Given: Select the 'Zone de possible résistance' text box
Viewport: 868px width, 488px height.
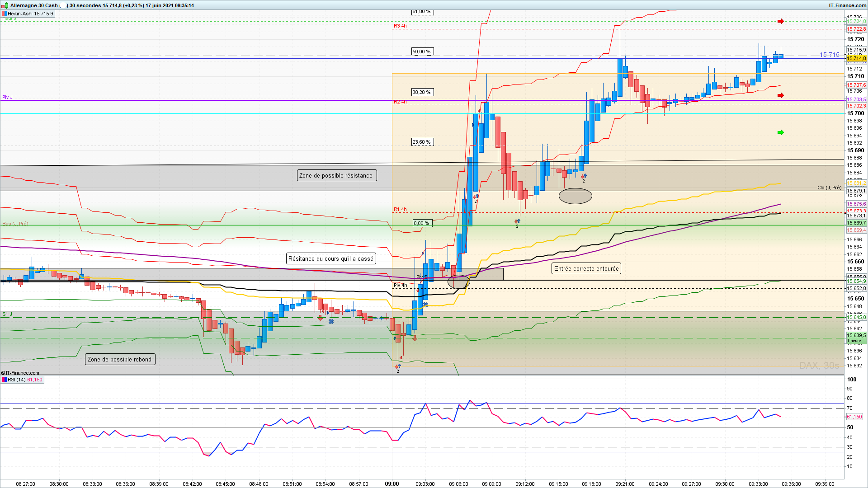Looking at the screenshot, I should coord(336,175).
